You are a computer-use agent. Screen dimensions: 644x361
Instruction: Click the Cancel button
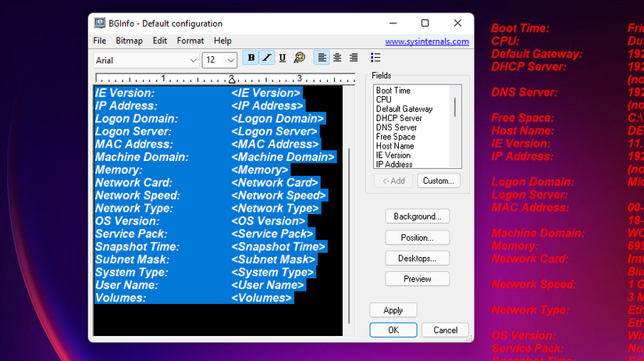pyautogui.click(x=445, y=331)
